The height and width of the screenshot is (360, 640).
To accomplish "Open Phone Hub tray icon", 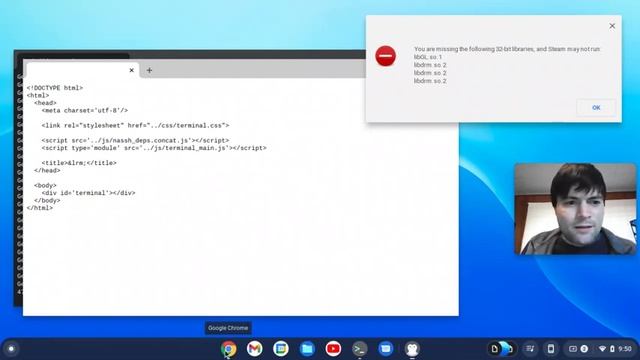I will click(551, 349).
